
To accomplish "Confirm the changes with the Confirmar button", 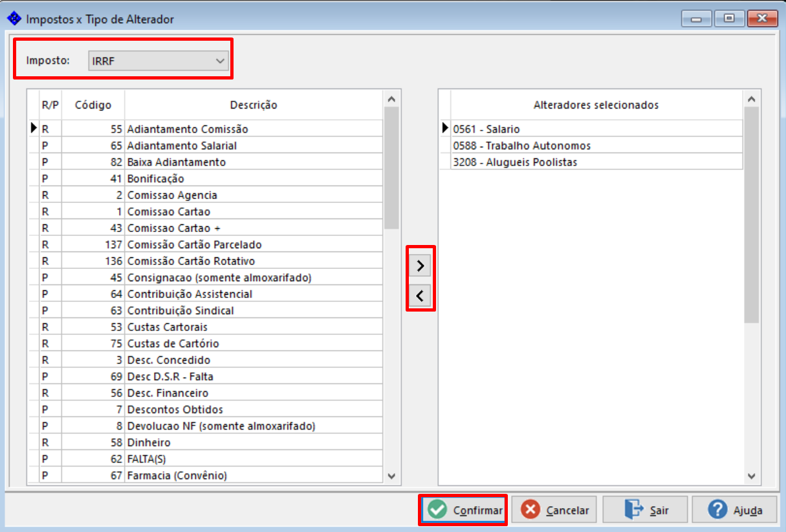I will point(464,510).
